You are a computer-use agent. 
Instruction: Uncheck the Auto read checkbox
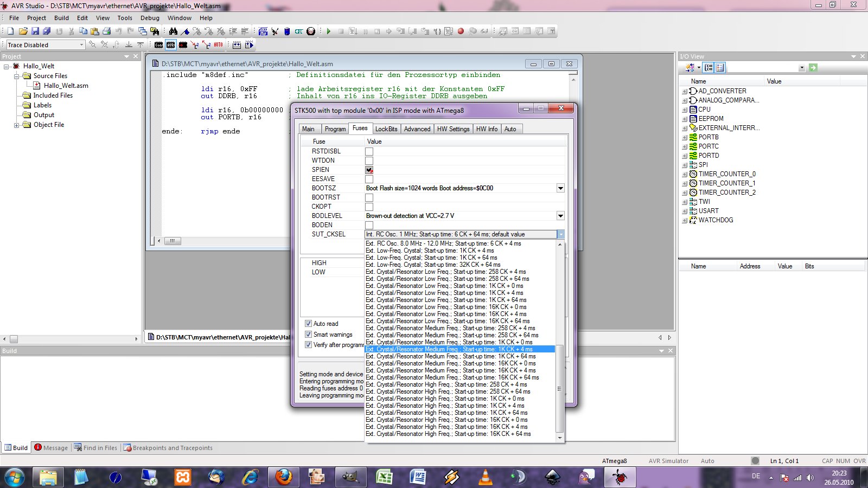(308, 324)
